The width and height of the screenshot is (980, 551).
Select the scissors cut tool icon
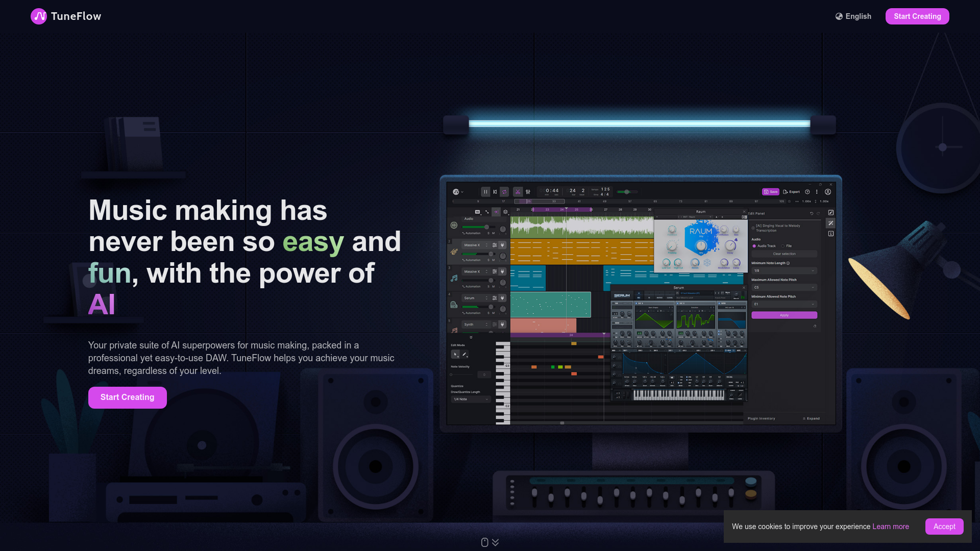click(x=518, y=192)
